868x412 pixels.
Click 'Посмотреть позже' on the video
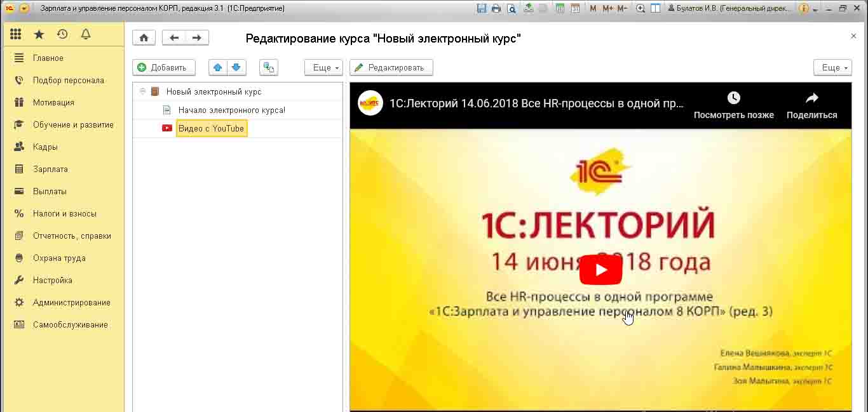tap(733, 105)
